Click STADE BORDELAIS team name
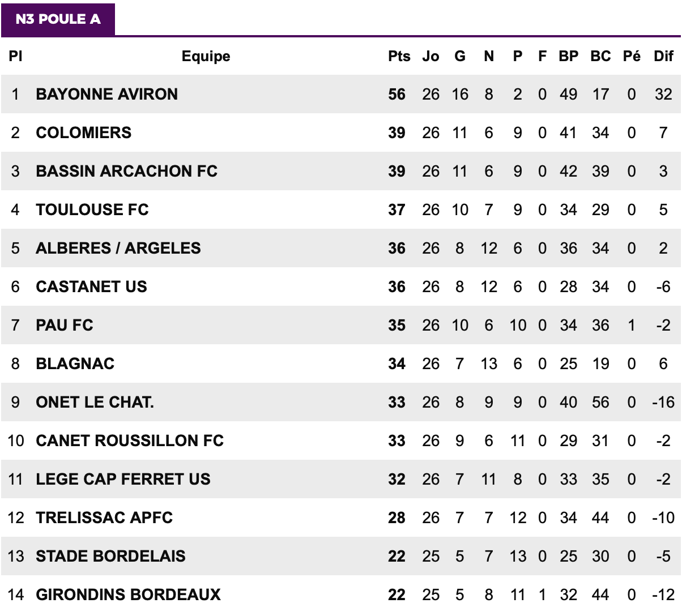Image resolution: width=682 pixels, height=616 pixels. (x=110, y=556)
